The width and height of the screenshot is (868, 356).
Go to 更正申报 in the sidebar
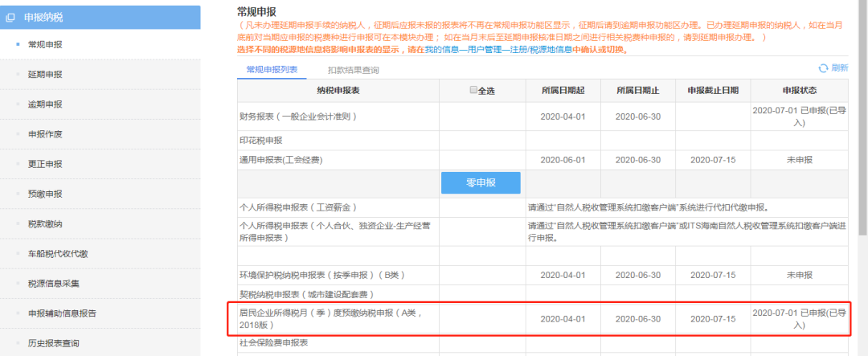(x=45, y=164)
